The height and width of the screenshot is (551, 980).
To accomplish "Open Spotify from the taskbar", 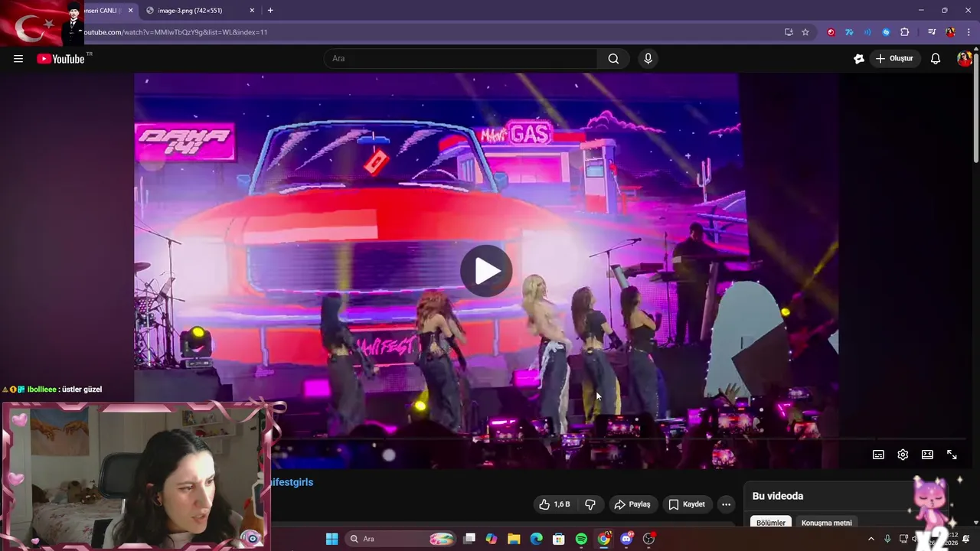I will click(x=581, y=539).
